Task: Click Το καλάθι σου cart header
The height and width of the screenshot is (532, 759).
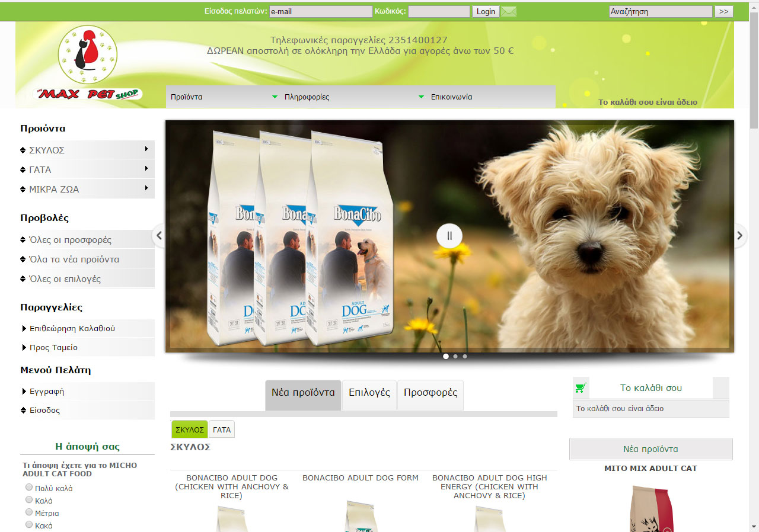Action: click(x=651, y=388)
